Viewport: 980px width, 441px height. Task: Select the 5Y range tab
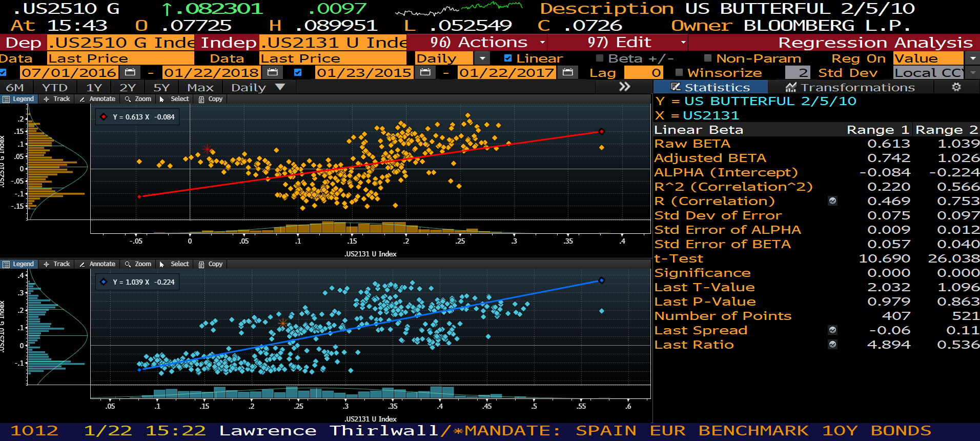(161, 87)
